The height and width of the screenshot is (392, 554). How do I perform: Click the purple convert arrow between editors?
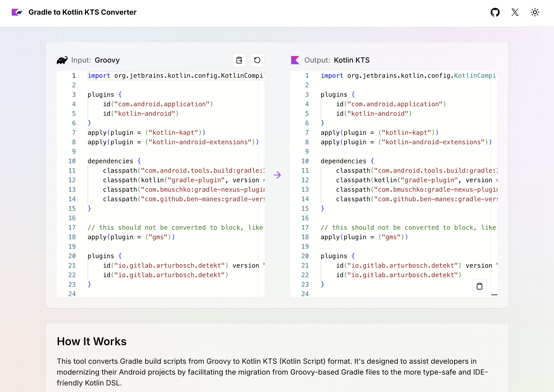277,175
